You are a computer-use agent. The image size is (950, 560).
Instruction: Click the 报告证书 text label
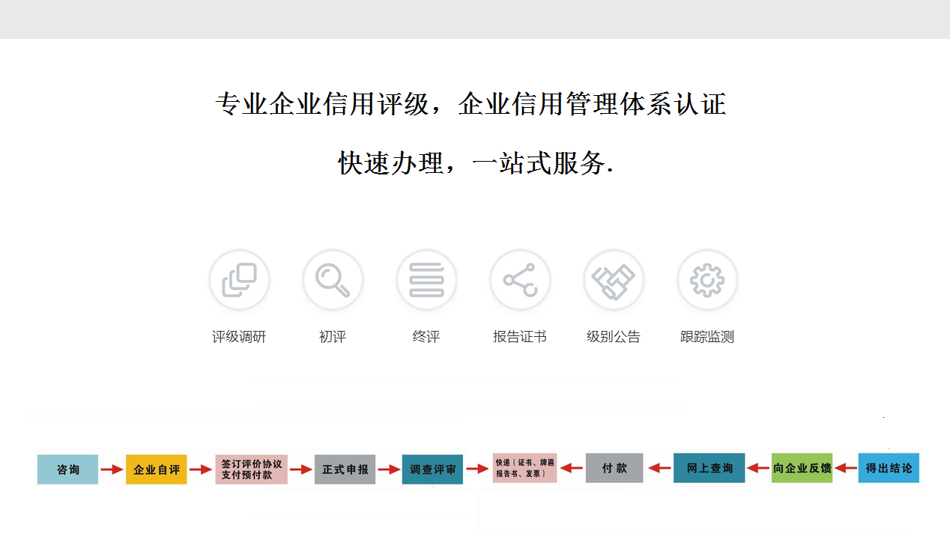520,337
